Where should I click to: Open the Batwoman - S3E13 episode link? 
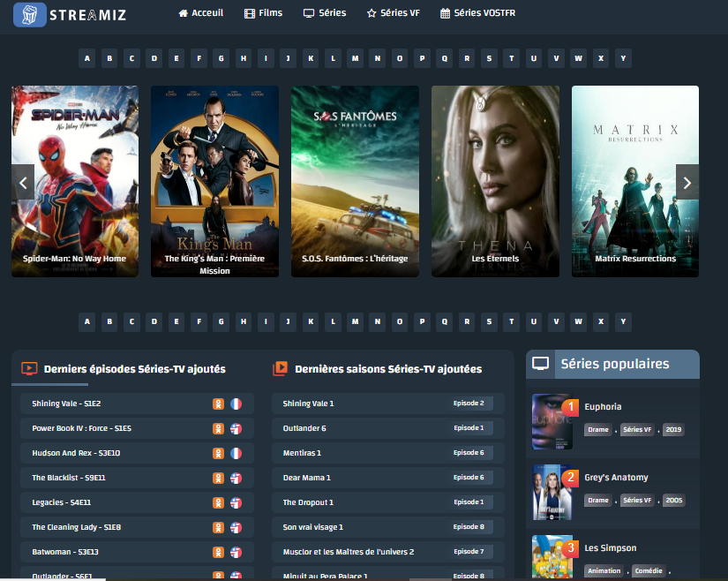pos(65,552)
